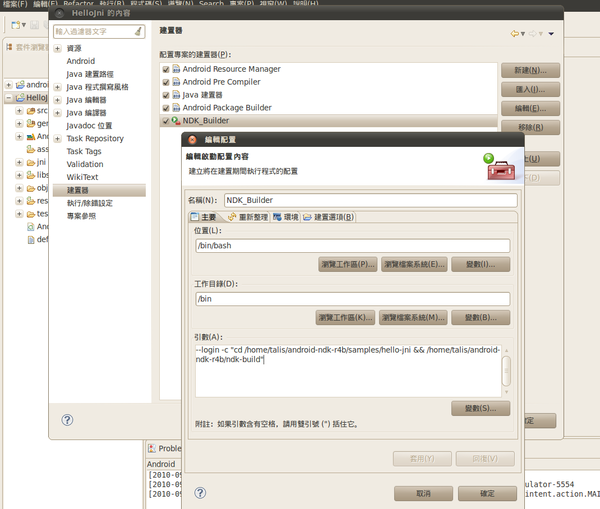Click the 取消 button in edit configuration dialog

coord(423,493)
